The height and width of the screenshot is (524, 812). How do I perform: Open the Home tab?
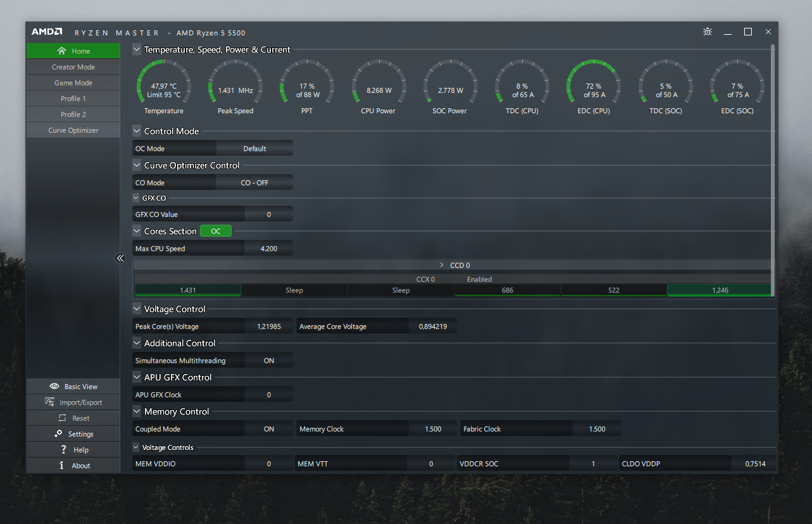(73, 51)
